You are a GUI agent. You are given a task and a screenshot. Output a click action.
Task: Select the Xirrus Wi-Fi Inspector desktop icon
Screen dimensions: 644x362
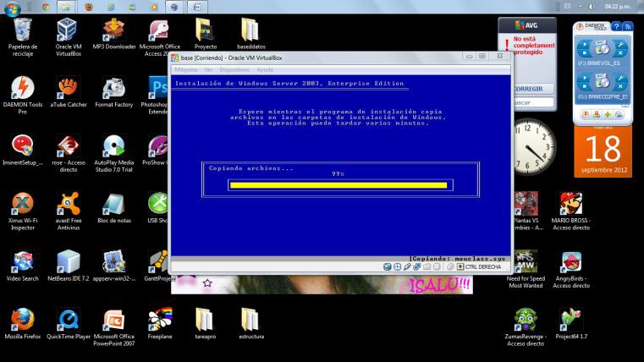click(23, 211)
